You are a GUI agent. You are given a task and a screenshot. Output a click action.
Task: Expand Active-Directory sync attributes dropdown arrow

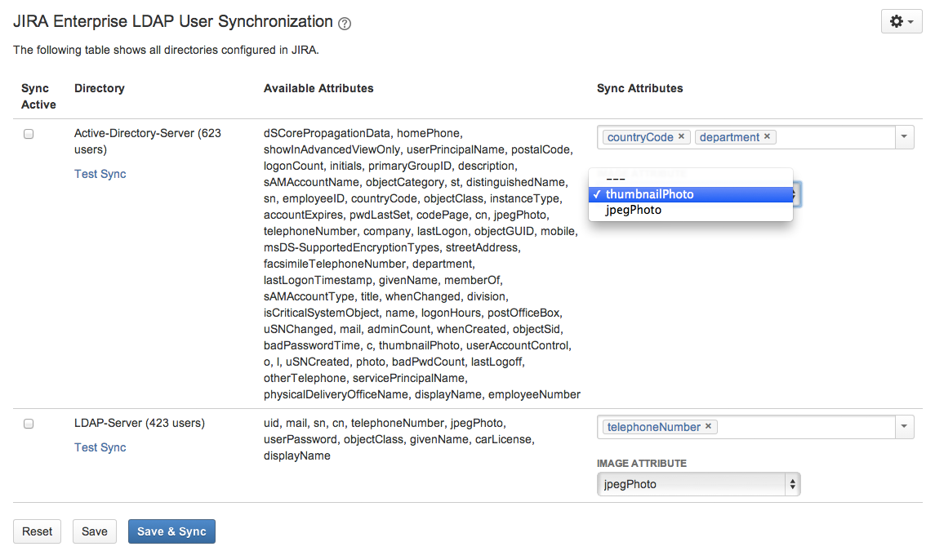(904, 137)
